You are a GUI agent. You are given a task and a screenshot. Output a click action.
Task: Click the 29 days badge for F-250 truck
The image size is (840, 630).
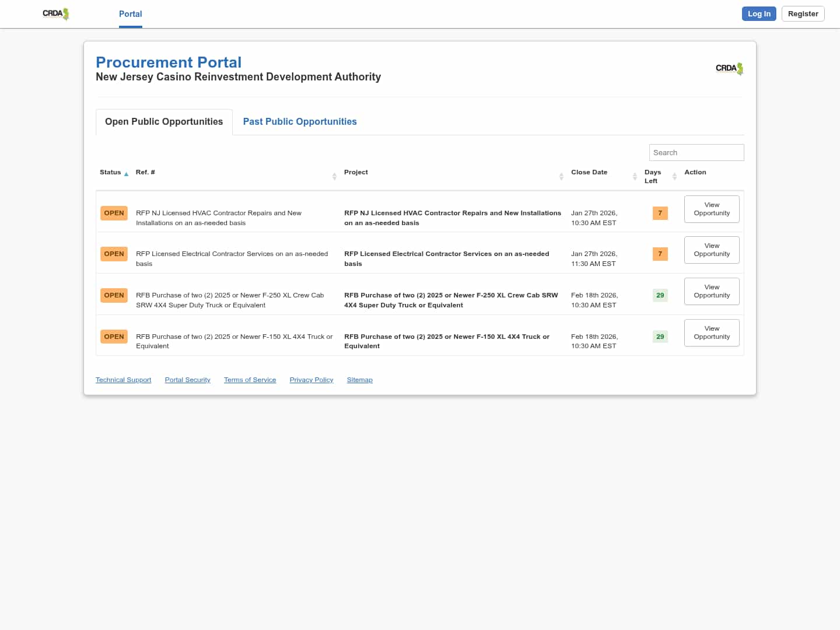660,295
